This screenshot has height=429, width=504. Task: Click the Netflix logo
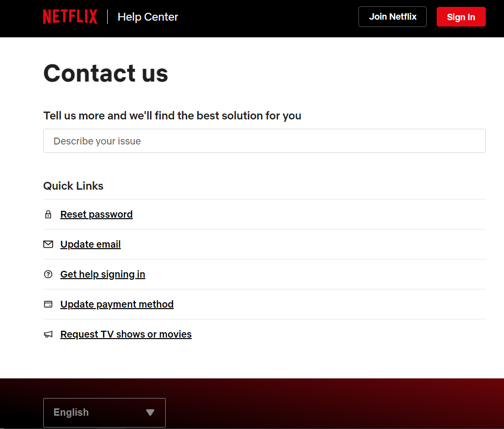(70, 16)
